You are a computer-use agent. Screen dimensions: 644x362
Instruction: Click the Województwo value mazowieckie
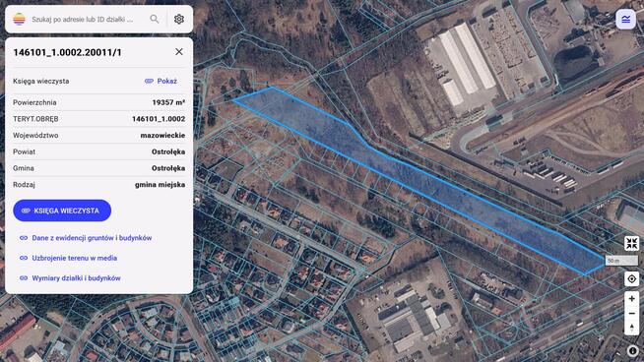[x=162, y=135]
